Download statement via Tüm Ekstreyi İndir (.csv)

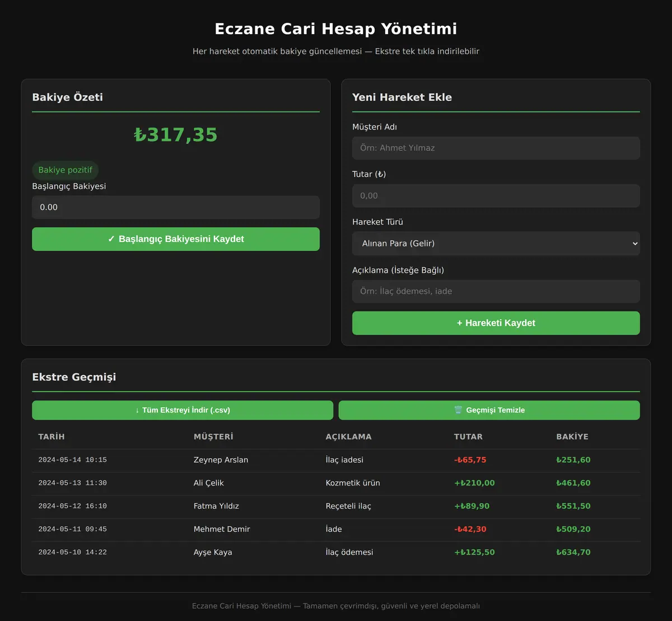tap(183, 410)
